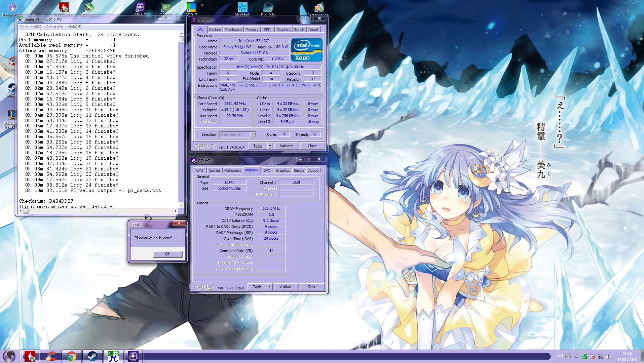The width and height of the screenshot is (644, 363).
Task: Click the EN language indicator
Action: [560, 356]
